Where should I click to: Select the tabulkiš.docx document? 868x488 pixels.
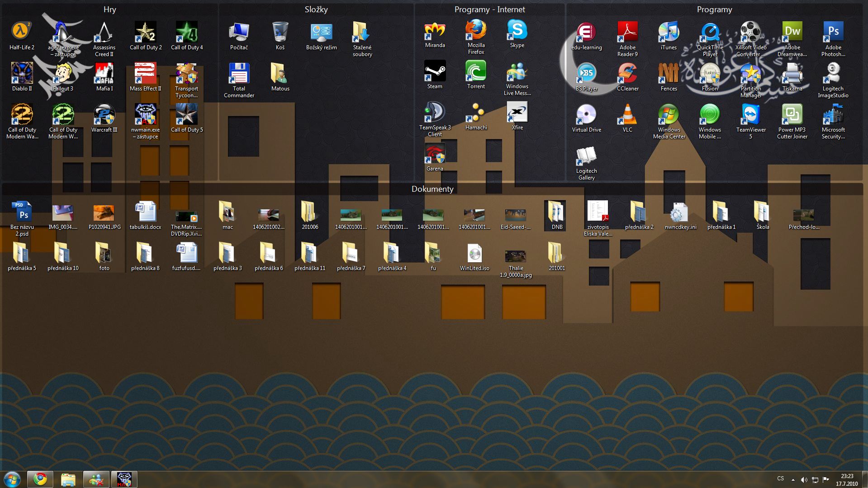point(145,213)
